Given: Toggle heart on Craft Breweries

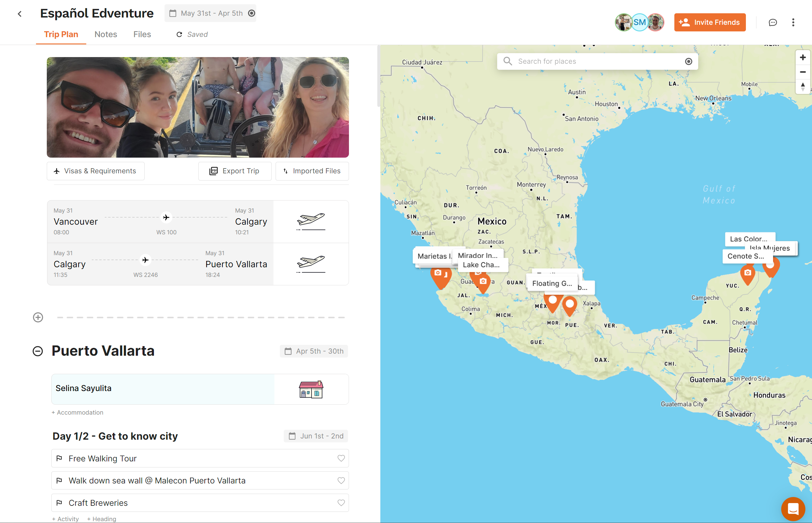Looking at the screenshot, I should [x=341, y=503].
